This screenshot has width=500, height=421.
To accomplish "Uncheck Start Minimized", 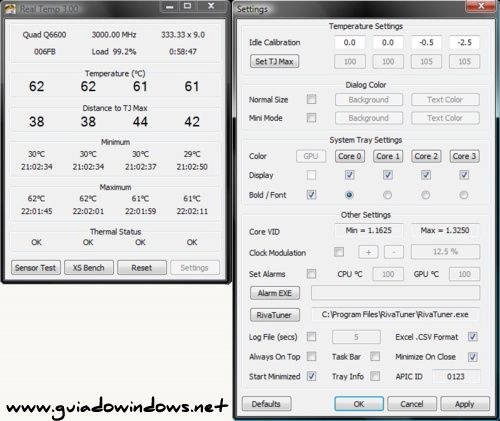I will tap(311, 376).
